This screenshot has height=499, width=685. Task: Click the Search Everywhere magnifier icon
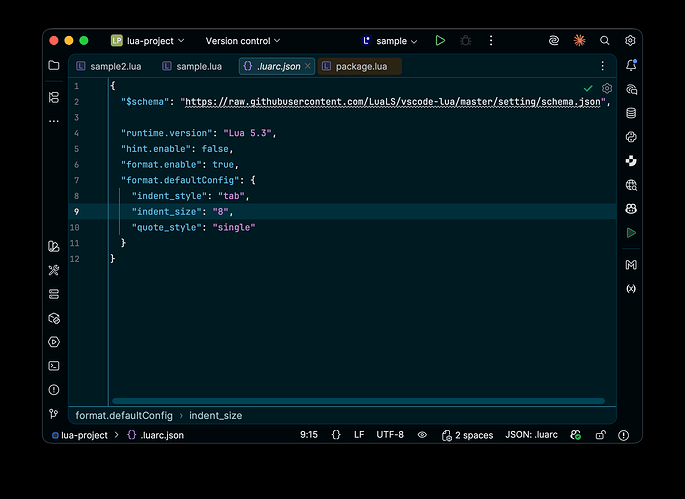[x=605, y=41]
